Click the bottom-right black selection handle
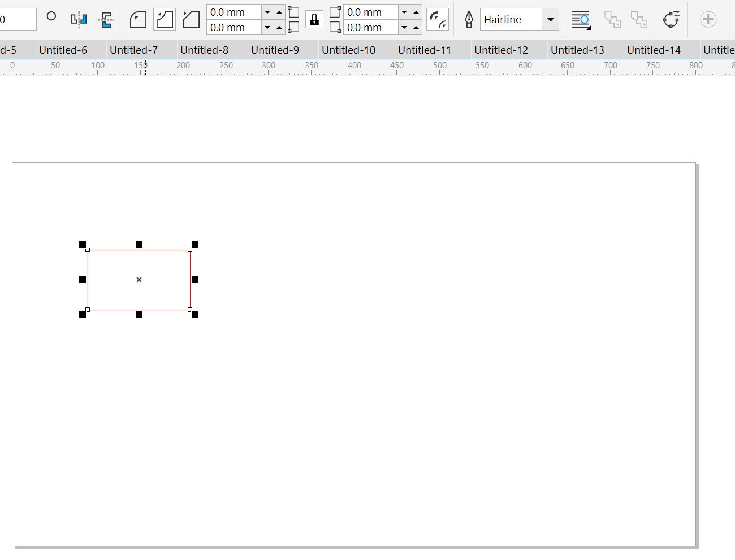735x560 pixels. point(195,315)
